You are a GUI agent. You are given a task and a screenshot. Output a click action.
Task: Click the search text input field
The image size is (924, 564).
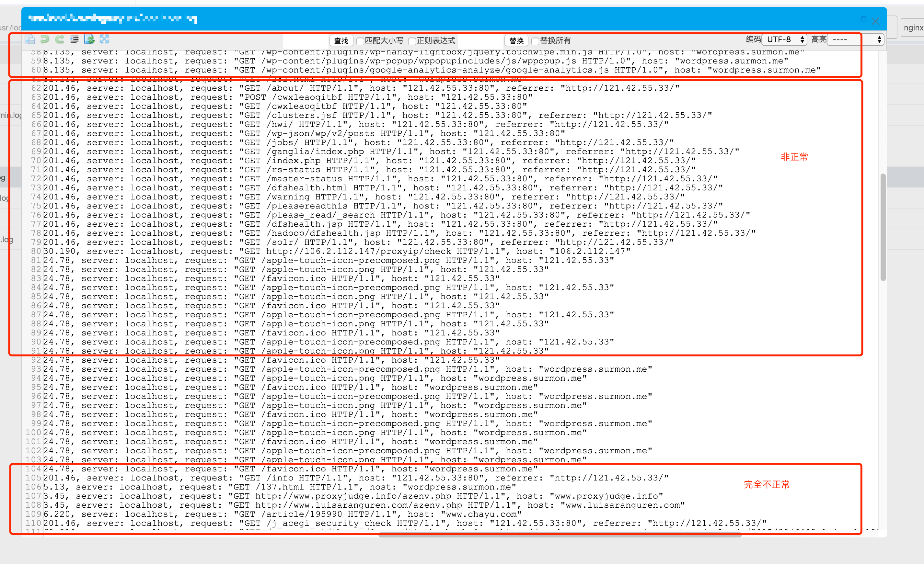(306, 40)
